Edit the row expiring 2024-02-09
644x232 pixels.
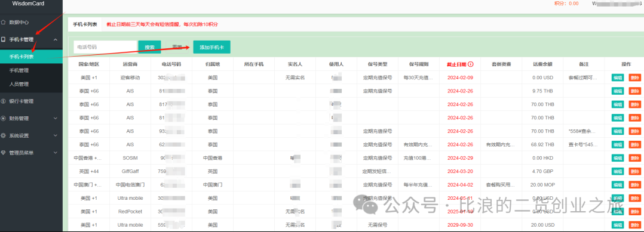click(617, 78)
